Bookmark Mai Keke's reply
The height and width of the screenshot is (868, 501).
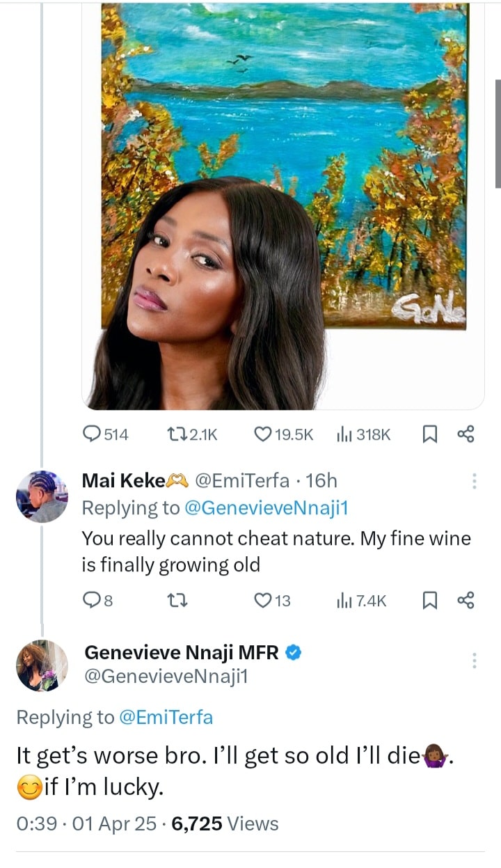coord(429,600)
